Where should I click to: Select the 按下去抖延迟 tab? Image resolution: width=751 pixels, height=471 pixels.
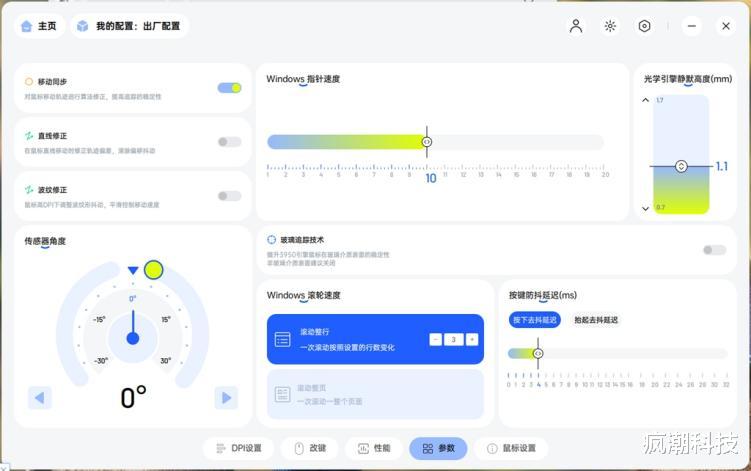535,320
